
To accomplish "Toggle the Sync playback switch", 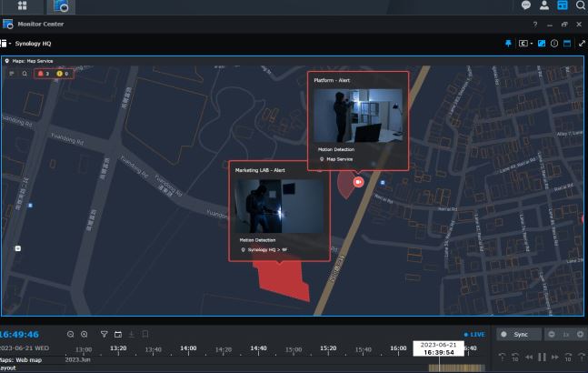I will [519, 335].
